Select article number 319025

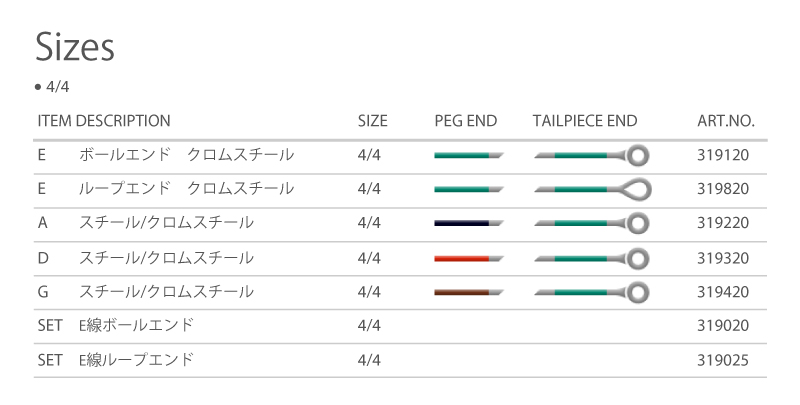pos(723,360)
